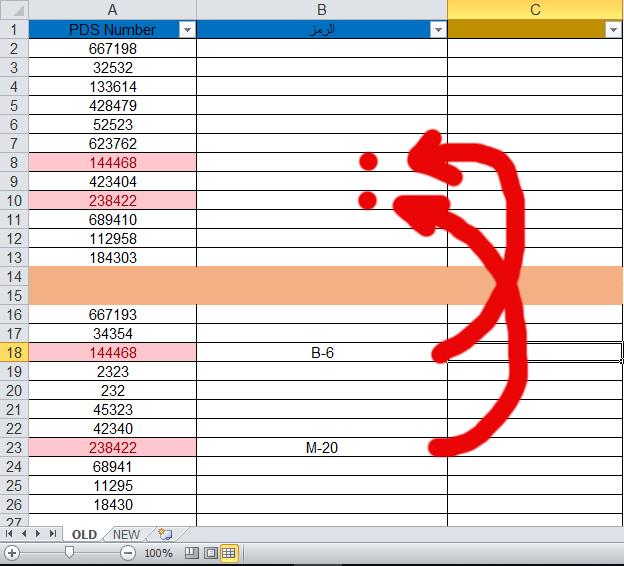Select cell containing 667193

pyautogui.click(x=113, y=315)
